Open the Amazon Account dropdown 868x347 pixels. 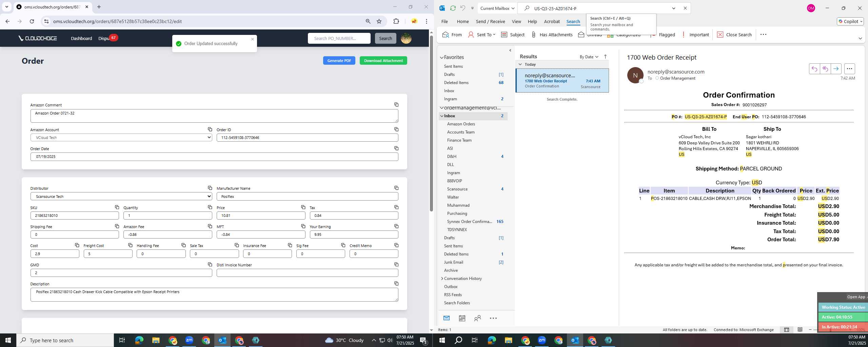coord(121,138)
